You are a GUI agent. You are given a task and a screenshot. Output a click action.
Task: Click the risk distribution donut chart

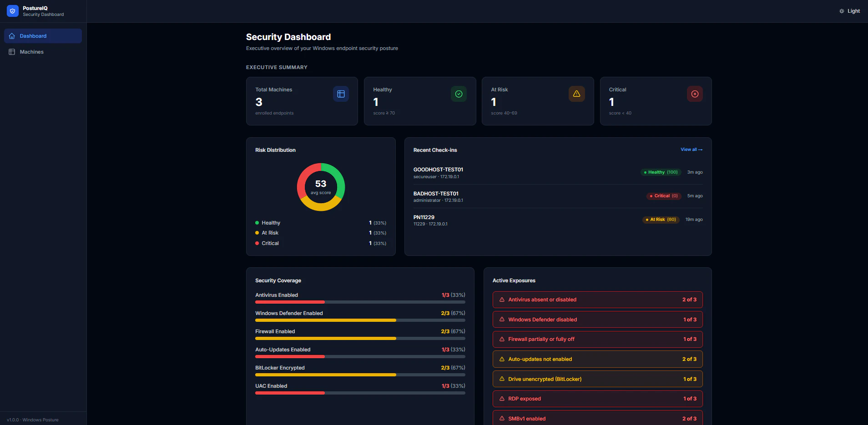pos(321,187)
